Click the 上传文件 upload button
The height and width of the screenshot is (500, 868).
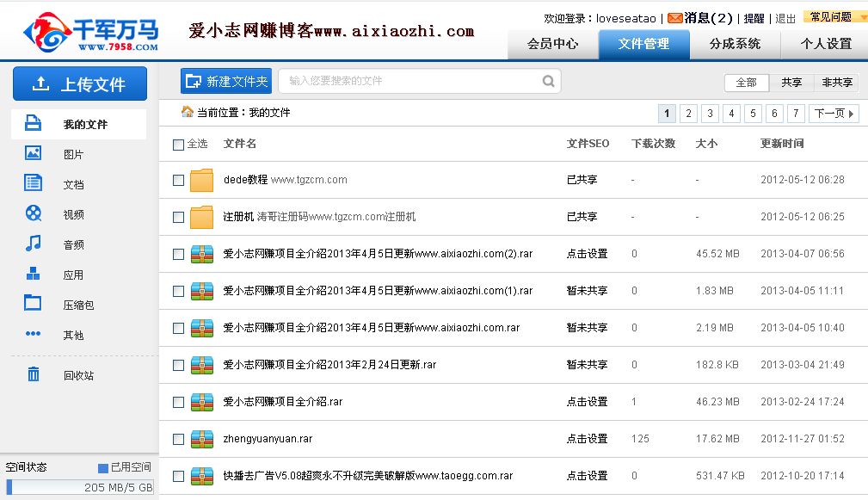coord(80,84)
